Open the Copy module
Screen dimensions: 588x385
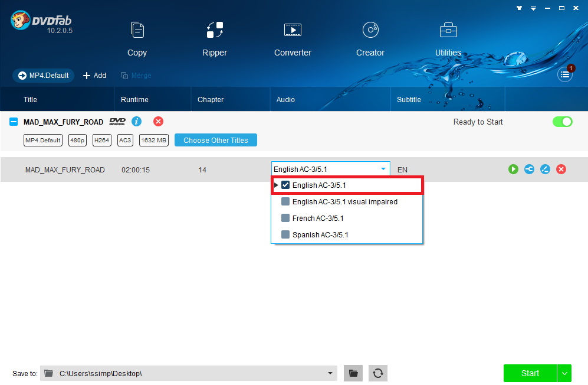click(x=137, y=39)
